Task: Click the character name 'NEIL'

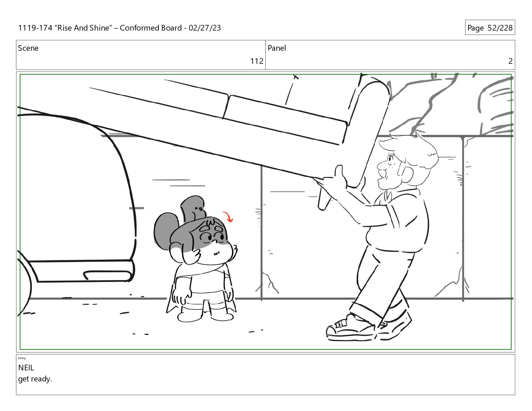Action: tap(26, 368)
